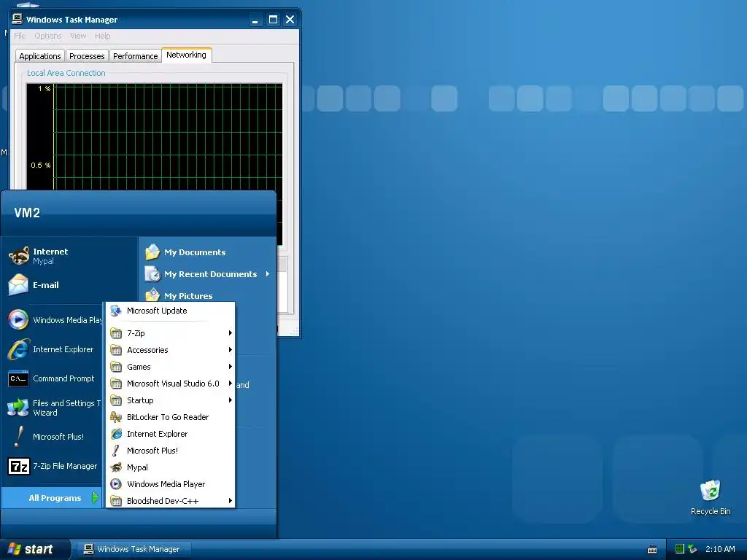Expand the Accessories folder
The height and width of the screenshot is (560, 747).
[171, 350]
